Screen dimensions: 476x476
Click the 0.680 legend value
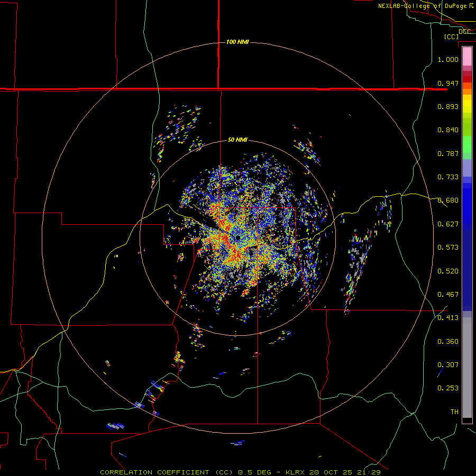pos(448,200)
